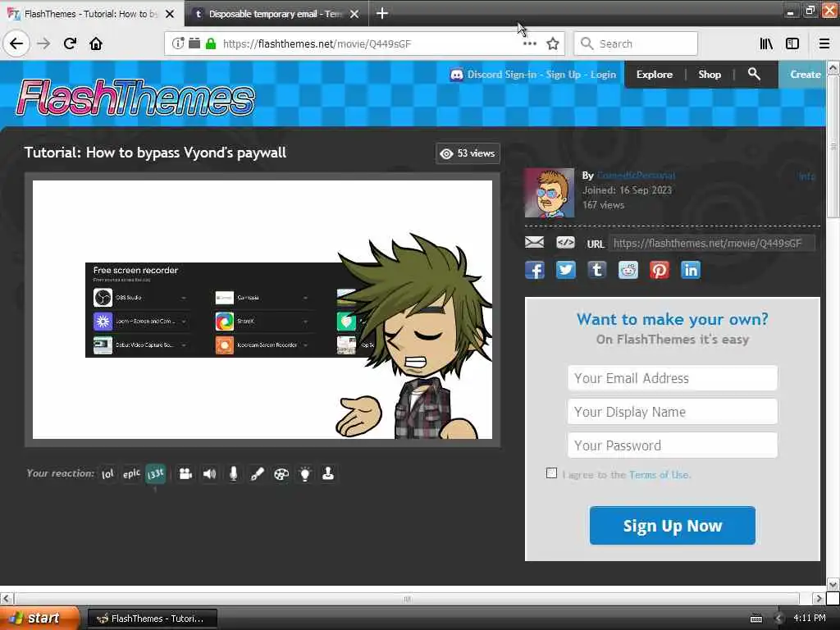Click the address bar URL
The height and width of the screenshot is (630, 840).
pos(317,43)
